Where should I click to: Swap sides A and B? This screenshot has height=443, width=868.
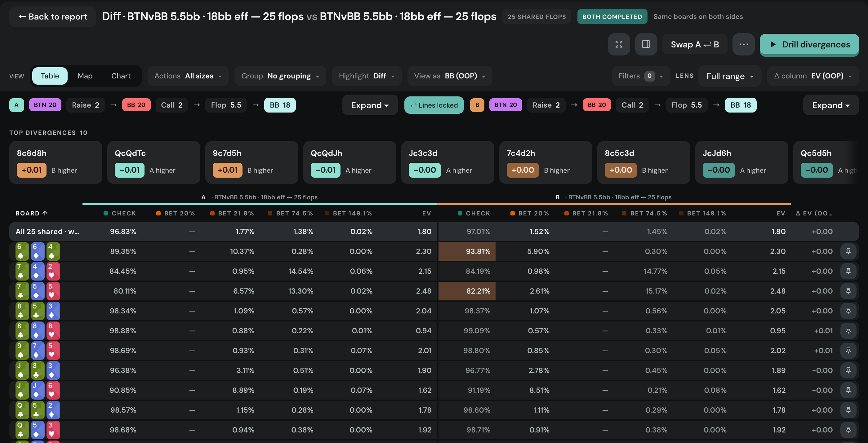694,44
